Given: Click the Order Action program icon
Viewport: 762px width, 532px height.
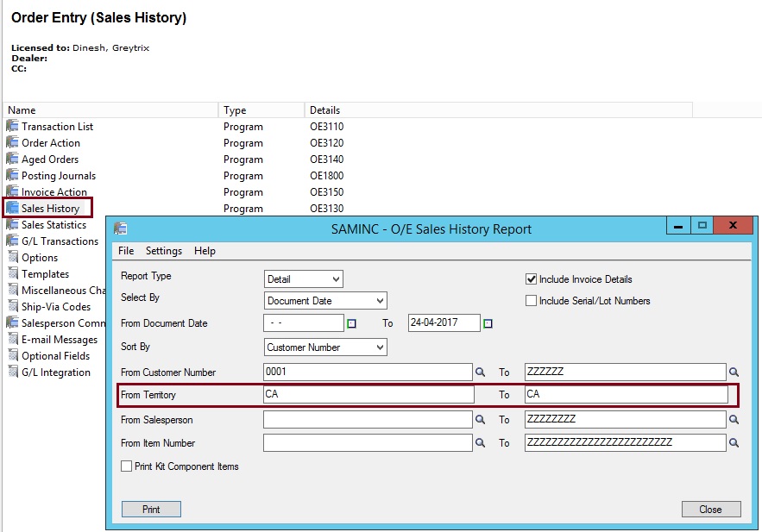Looking at the screenshot, I should click(12, 143).
